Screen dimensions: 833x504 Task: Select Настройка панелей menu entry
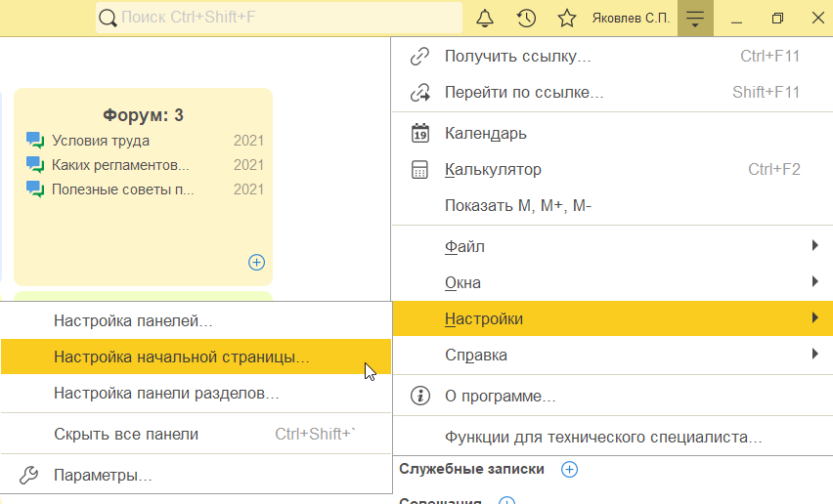point(134,320)
